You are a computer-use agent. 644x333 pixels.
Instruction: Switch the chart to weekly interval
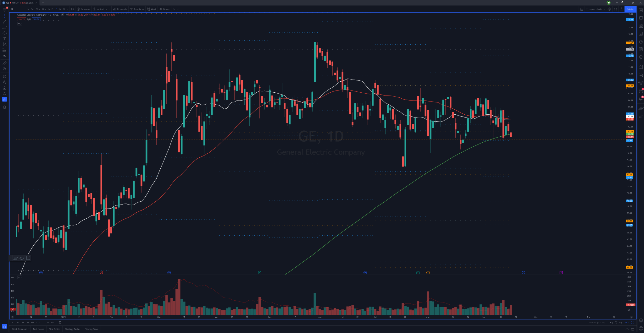point(60,9)
